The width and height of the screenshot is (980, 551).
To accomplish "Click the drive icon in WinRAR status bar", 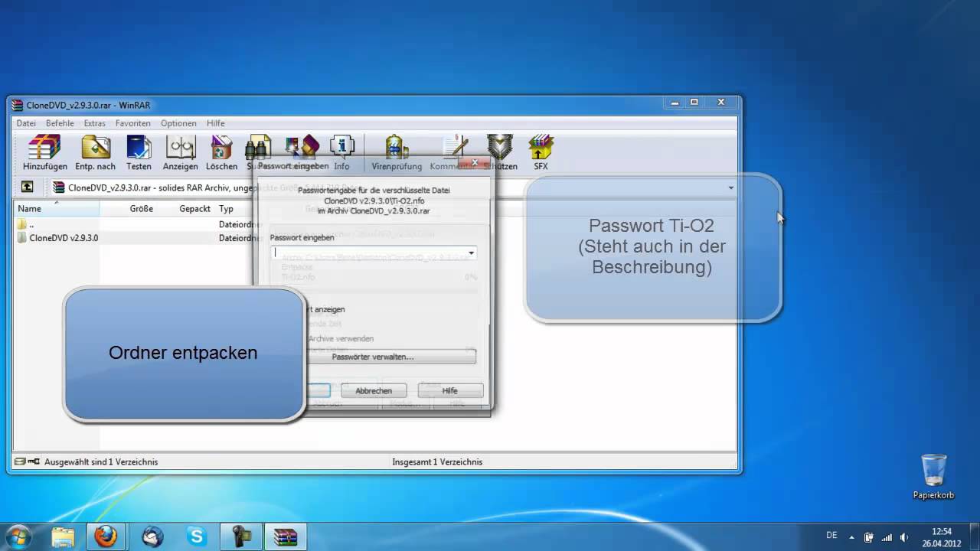I will 20,461.
